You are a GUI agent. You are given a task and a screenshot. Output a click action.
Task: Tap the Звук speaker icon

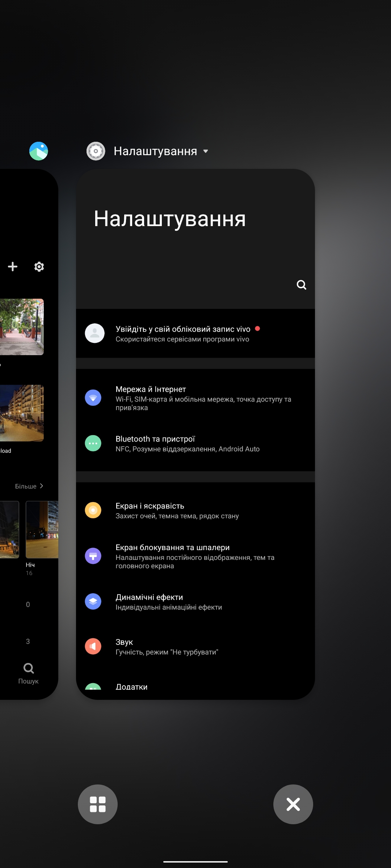click(x=93, y=646)
